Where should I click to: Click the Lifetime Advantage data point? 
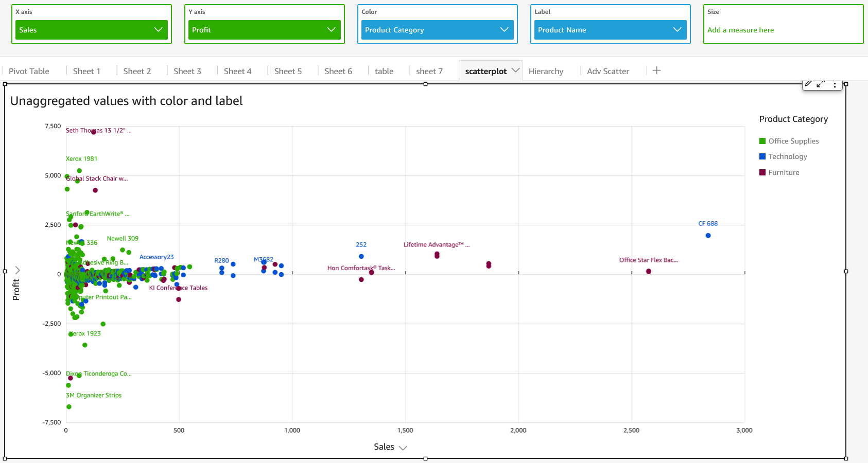click(x=437, y=255)
